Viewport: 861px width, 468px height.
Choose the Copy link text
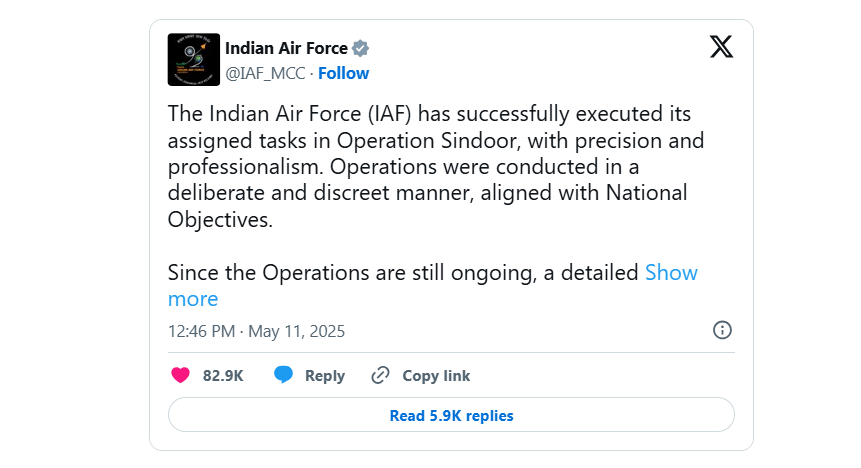[x=436, y=376]
